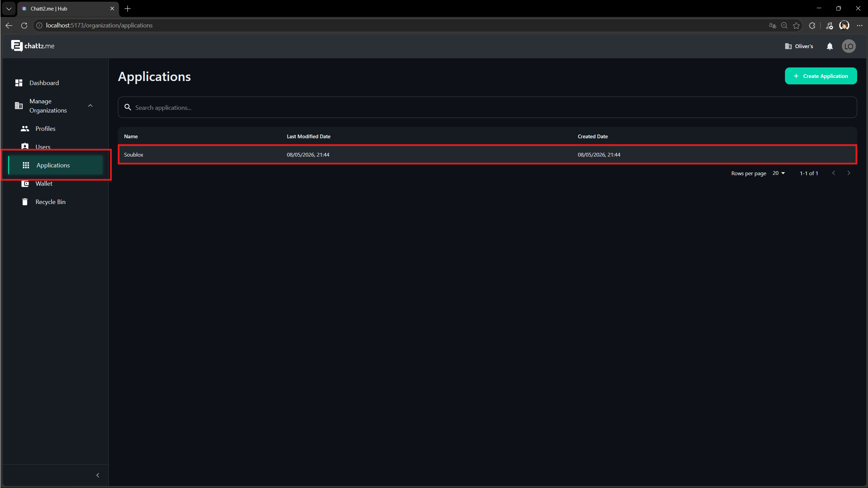This screenshot has width=868, height=488.
Task: Go to previous page of applications
Action: (x=833, y=173)
